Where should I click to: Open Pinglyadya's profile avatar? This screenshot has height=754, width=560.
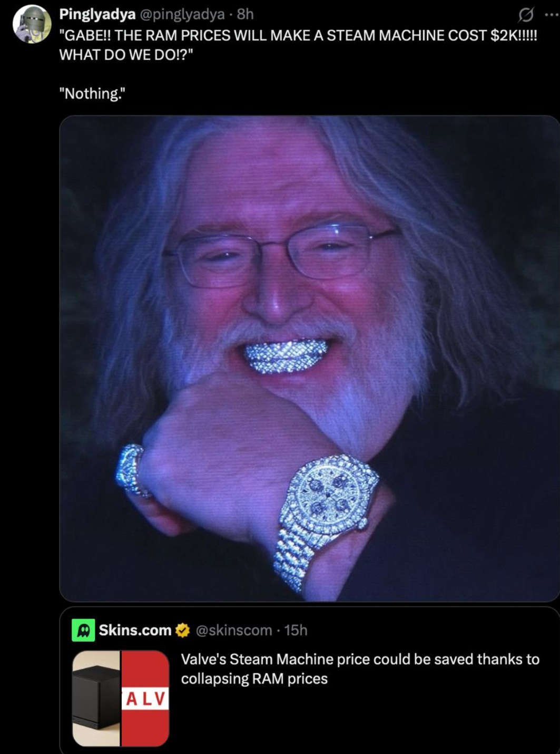click(32, 24)
